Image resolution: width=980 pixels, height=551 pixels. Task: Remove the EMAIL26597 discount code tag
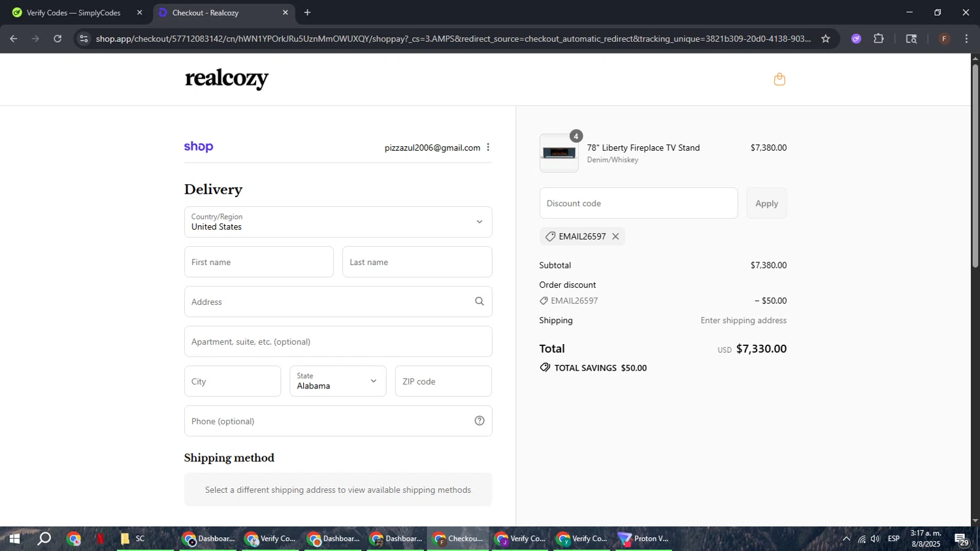[x=615, y=236]
